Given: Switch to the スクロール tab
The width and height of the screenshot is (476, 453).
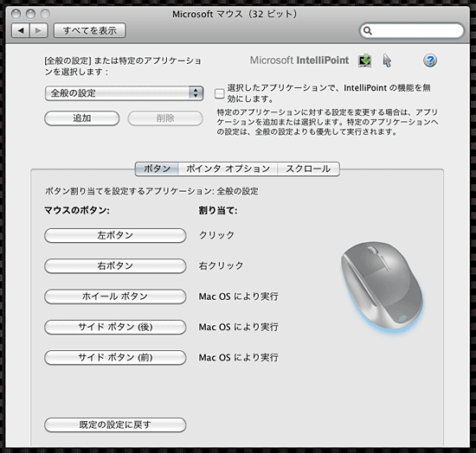Looking at the screenshot, I should click(x=308, y=169).
